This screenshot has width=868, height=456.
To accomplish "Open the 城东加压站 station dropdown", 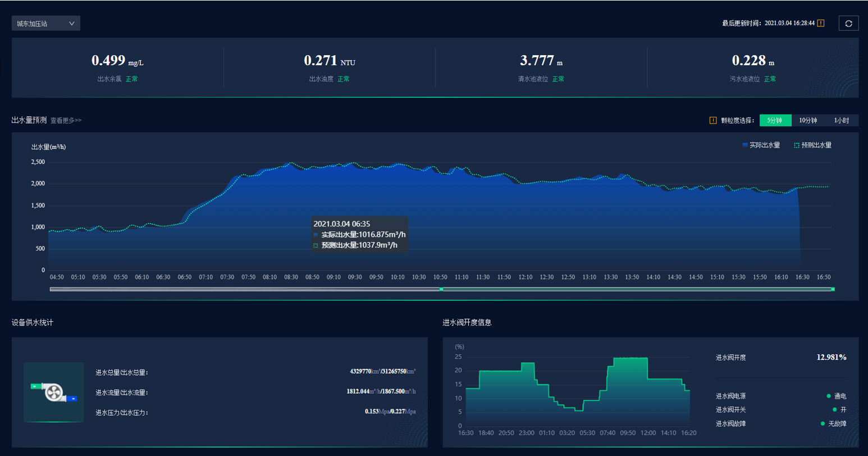I will (45, 24).
